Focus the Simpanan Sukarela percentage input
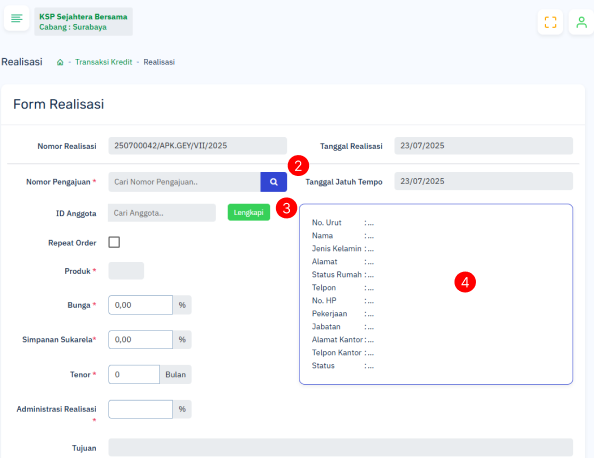Screen dimensions: 594x458 coord(141,339)
